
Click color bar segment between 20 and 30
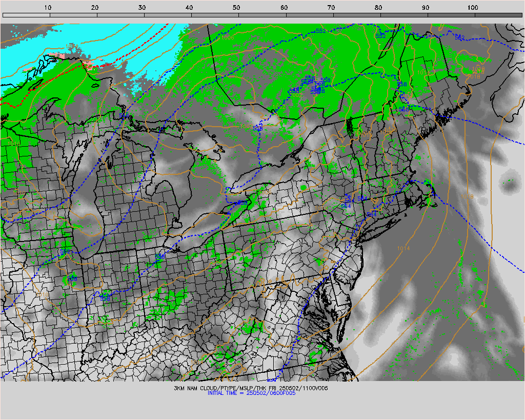120,15
